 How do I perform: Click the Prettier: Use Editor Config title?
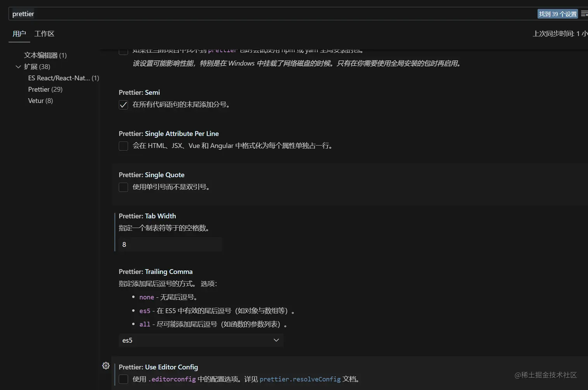tap(158, 367)
